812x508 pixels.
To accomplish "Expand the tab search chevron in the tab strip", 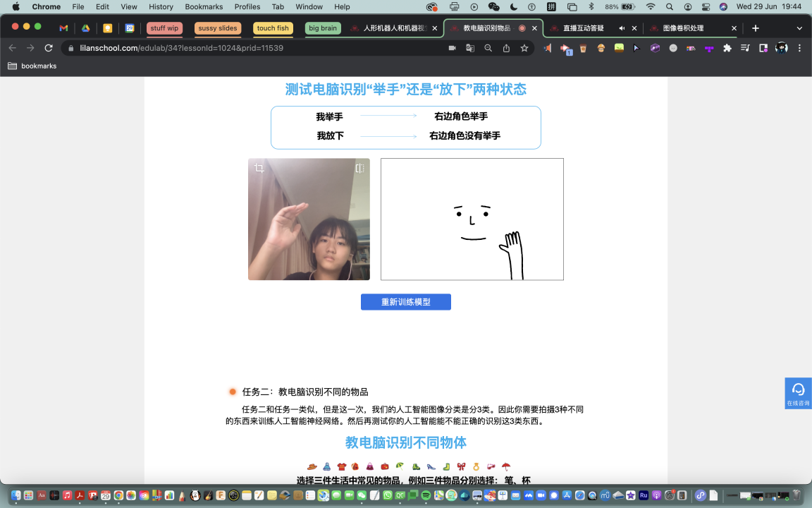I will point(799,28).
